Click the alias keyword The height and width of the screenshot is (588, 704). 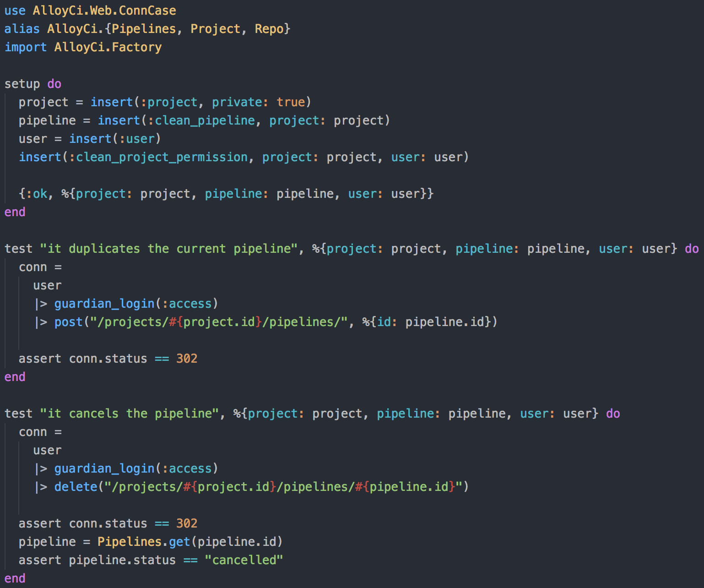(x=22, y=29)
